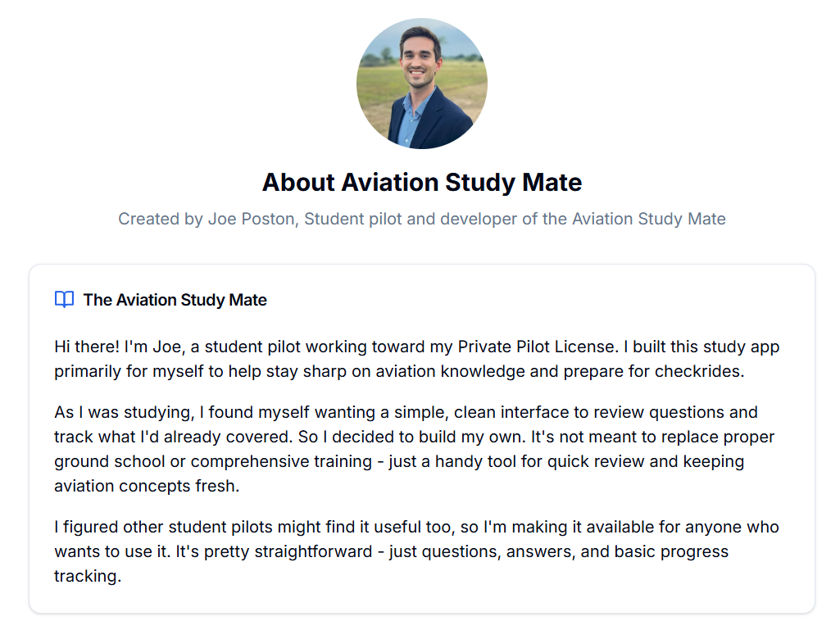Screen dimensions: 840x630
Task: Click the paragraph beginning "As I was studying"
Action: tap(414, 449)
